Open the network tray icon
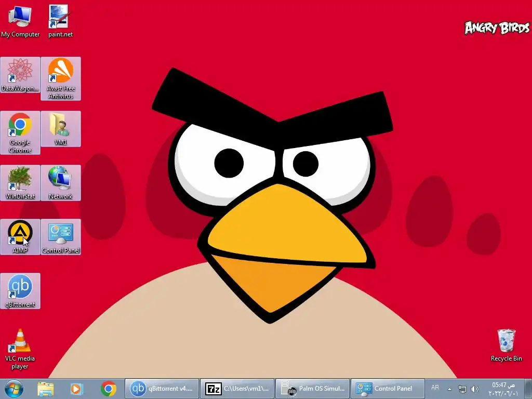Viewport: 532px width, 399px height. tap(462, 389)
